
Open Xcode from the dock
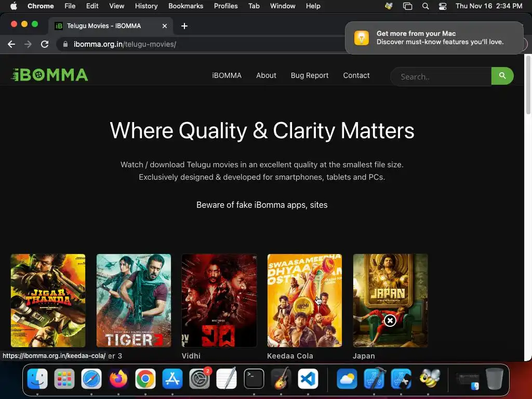(x=374, y=379)
